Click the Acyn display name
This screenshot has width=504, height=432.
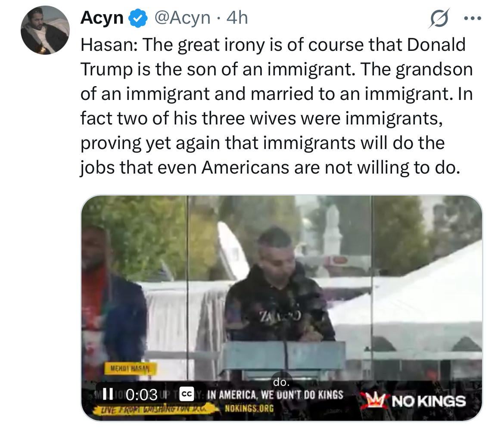[102, 18]
